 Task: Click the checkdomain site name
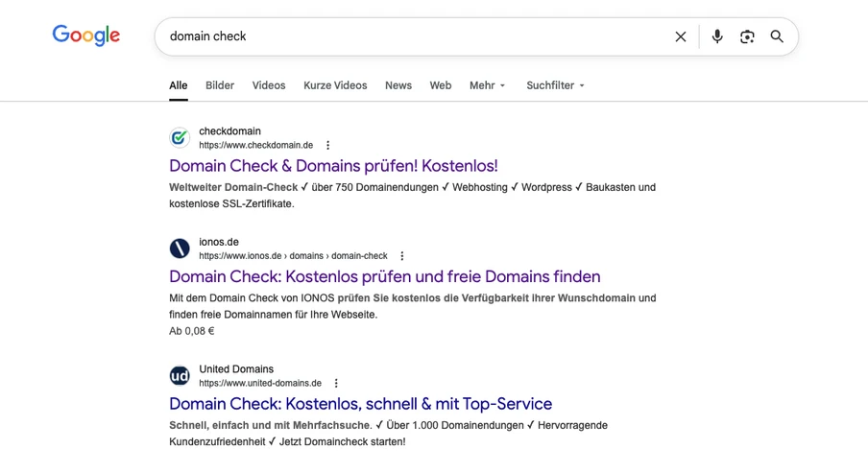[x=229, y=131]
